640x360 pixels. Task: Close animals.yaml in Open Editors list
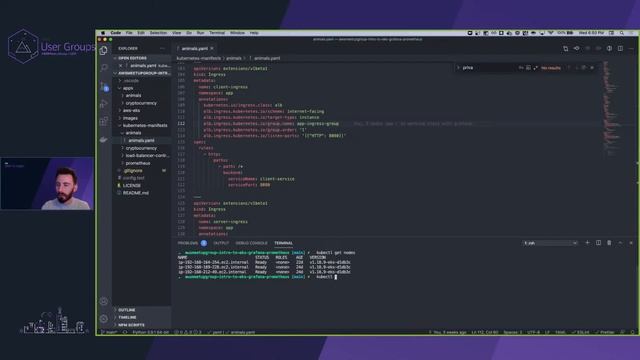pyautogui.click(x=120, y=65)
